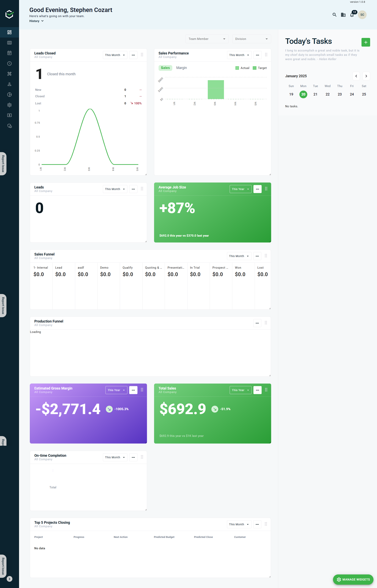Select day 20 in the calendar
377x588 pixels.
coord(303,94)
